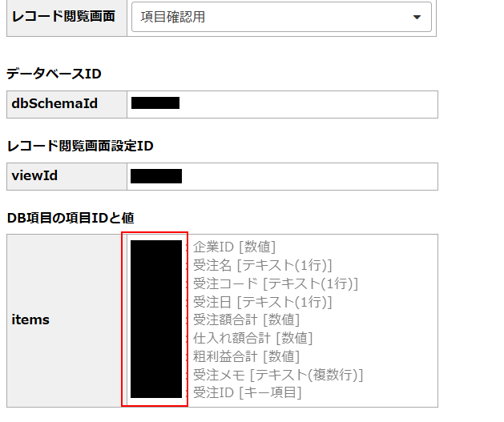The width and height of the screenshot is (504, 422).
Task: Click the dbSchemaId label cell
Action: click(67, 104)
